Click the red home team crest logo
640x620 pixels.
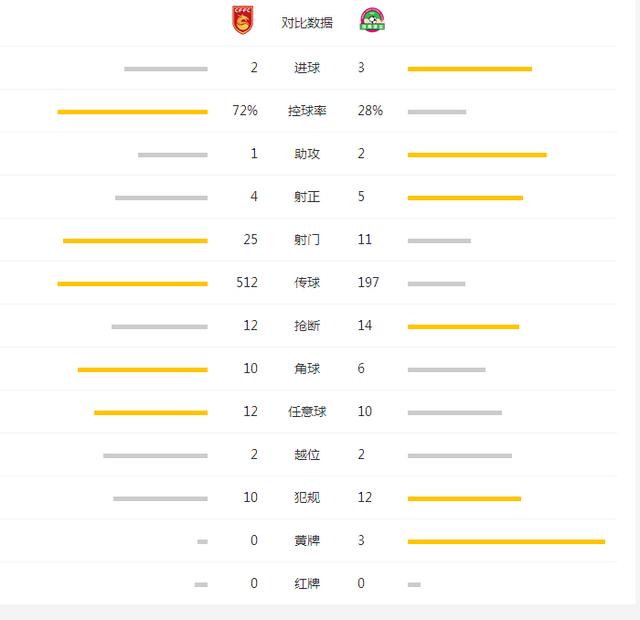coord(243,20)
